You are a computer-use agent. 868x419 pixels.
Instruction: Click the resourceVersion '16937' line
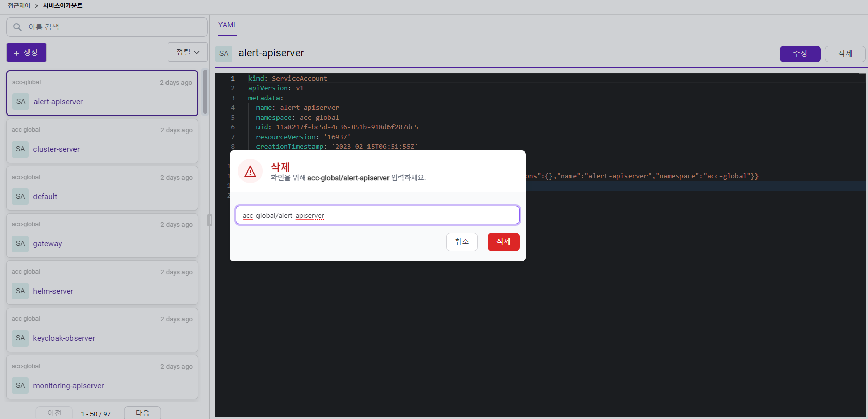coord(303,137)
